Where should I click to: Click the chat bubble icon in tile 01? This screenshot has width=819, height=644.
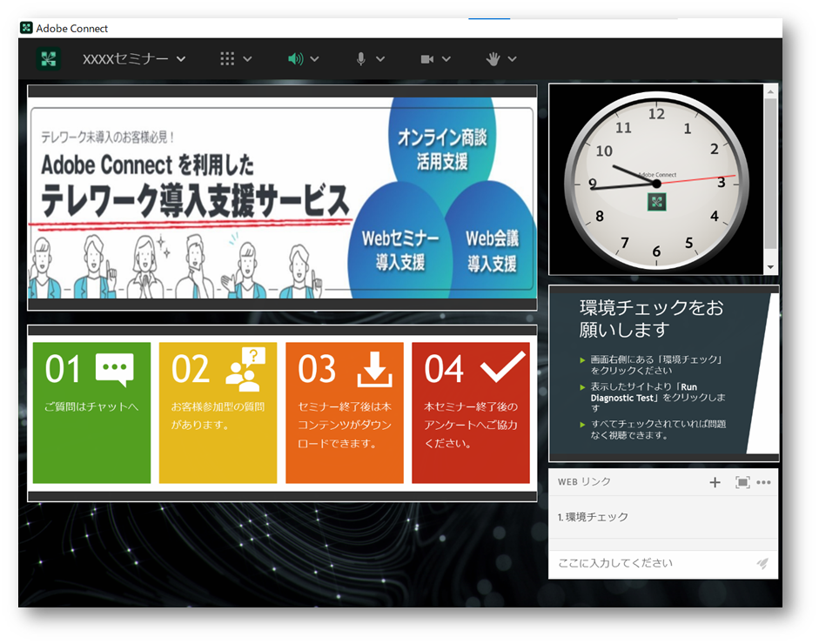(115, 370)
